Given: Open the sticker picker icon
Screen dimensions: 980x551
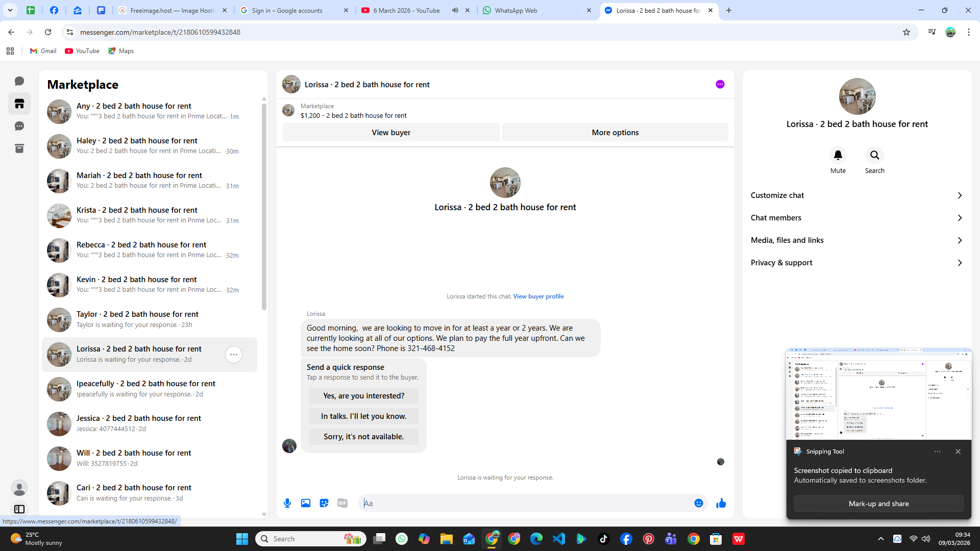Looking at the screenshot, I should 324,503.
